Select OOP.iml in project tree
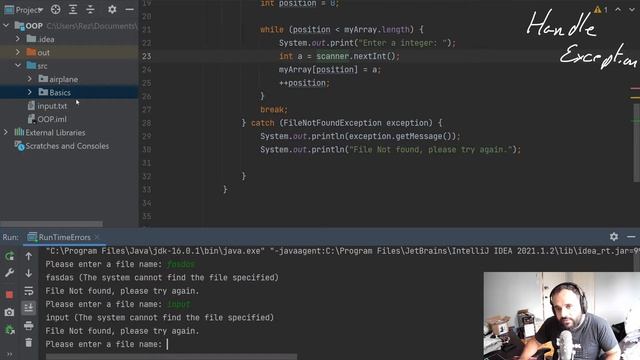 (69, 119)
